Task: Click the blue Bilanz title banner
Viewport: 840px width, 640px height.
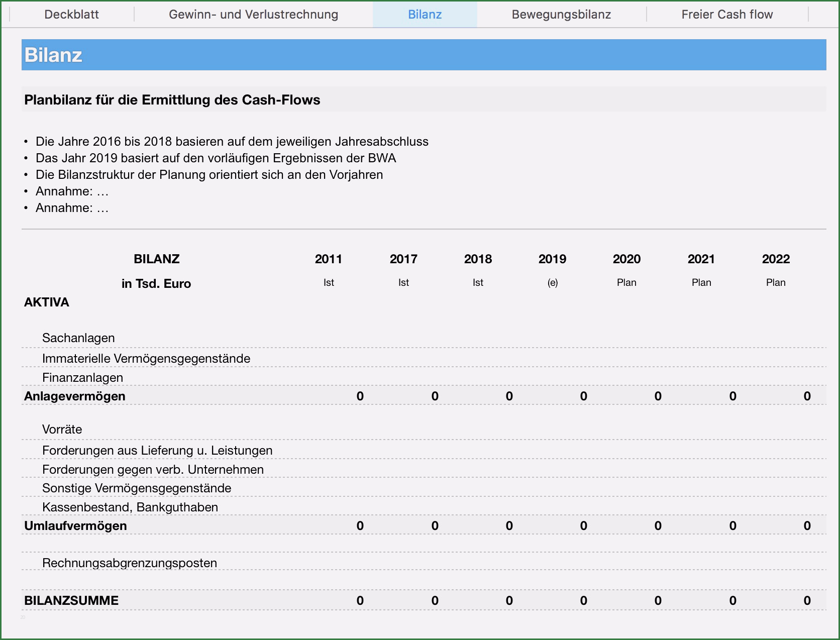Action: [424, 55]
